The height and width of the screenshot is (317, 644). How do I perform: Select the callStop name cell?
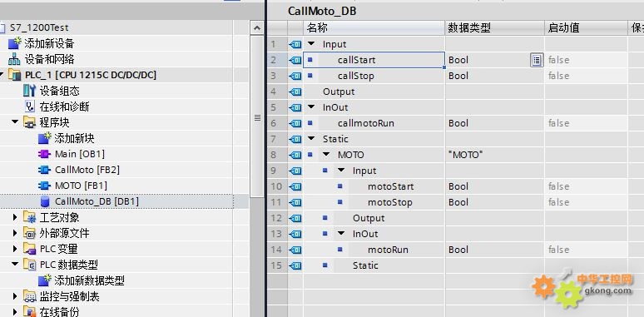pyautogui.click(x=374, y=76)
